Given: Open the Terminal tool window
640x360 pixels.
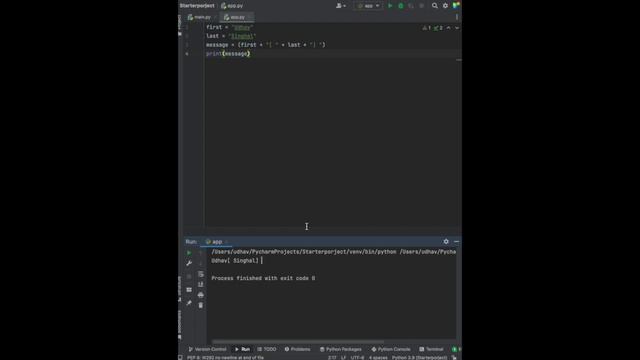Looking at the screenshot, I should pyautogui.click(x=431, y=349).
